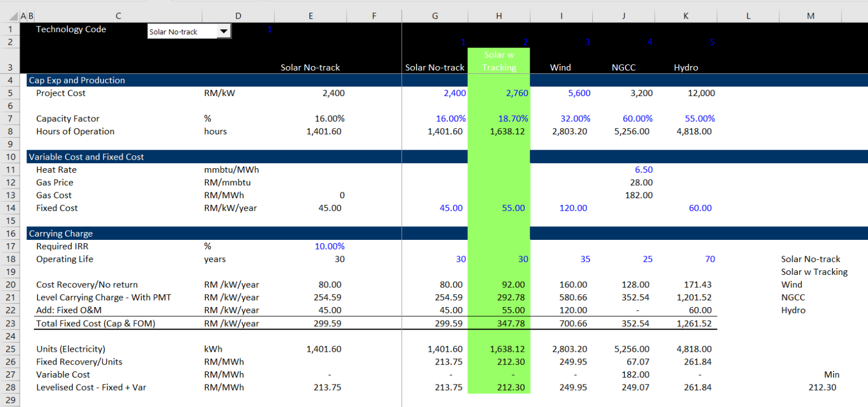Click the Carrying Charge section heading

coord(61,234)
